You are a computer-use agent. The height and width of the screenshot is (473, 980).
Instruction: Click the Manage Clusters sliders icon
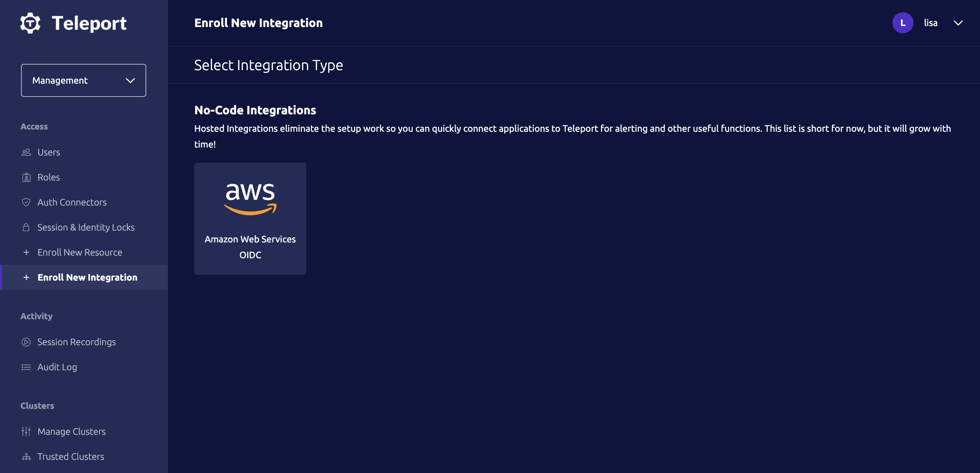tap(26, 431)
